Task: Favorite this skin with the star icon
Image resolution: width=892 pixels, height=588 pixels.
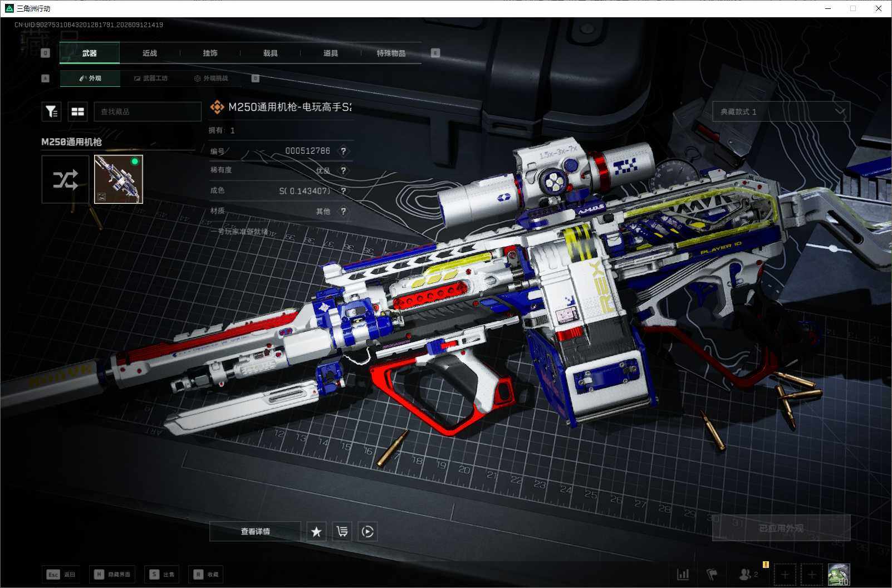Action: click(316, 531)
